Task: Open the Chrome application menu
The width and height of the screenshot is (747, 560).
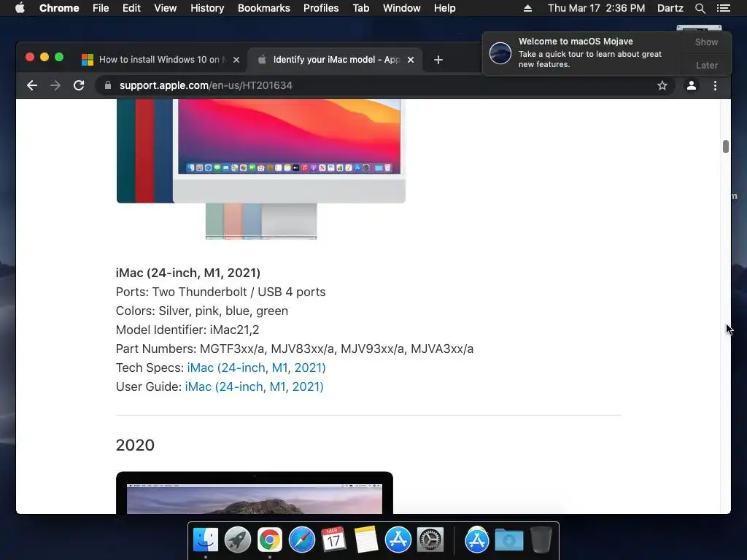Action: 59,8
